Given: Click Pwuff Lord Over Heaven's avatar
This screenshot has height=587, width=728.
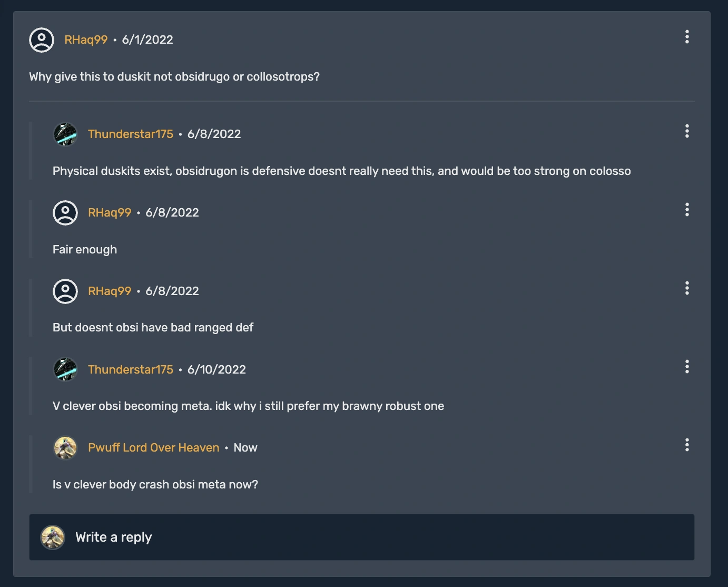Looking at the screenshot, I should pos(65,447).
